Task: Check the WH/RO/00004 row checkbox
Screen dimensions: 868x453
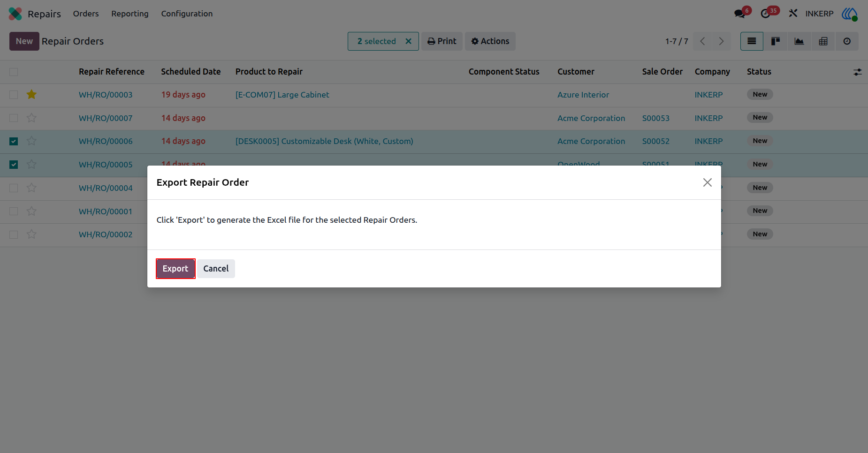Action: click(x=14, y=188)
